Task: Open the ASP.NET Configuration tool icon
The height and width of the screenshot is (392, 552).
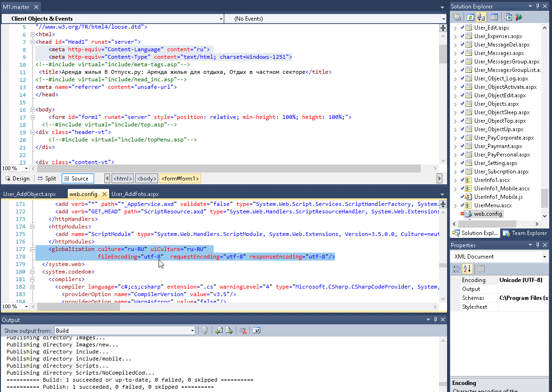Action: pyautogui.click(x=518, y=17)
